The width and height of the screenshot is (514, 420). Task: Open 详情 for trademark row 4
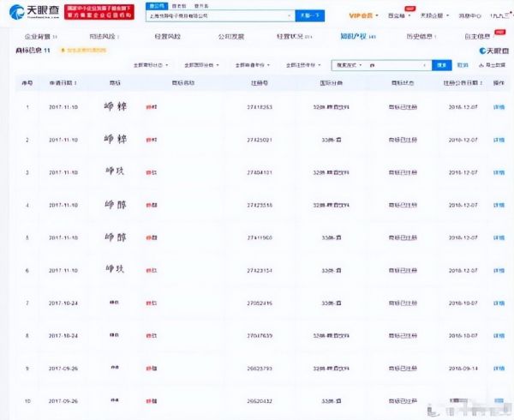click(499, 205)
